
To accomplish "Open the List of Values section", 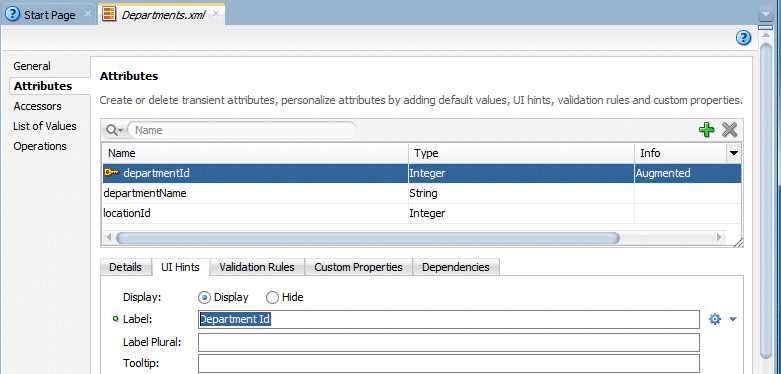I will point(45,126).
